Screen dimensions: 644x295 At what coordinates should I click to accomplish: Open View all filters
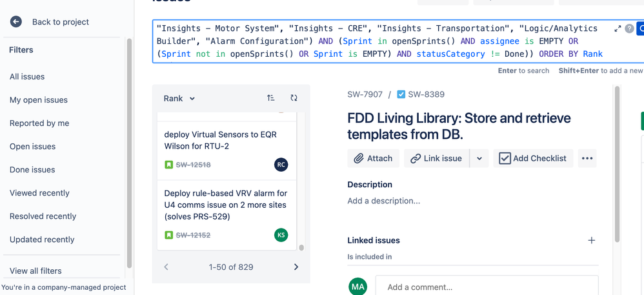coord(35,270)
